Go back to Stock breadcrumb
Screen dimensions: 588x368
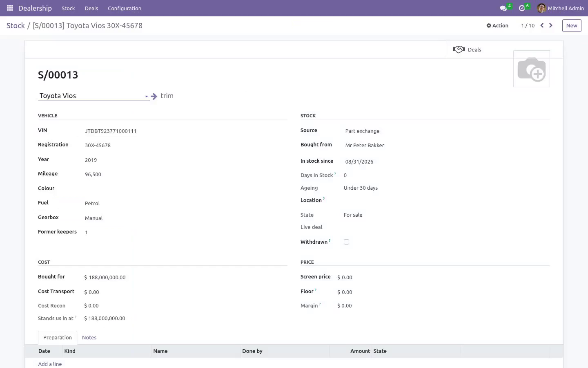pos(16,26)
